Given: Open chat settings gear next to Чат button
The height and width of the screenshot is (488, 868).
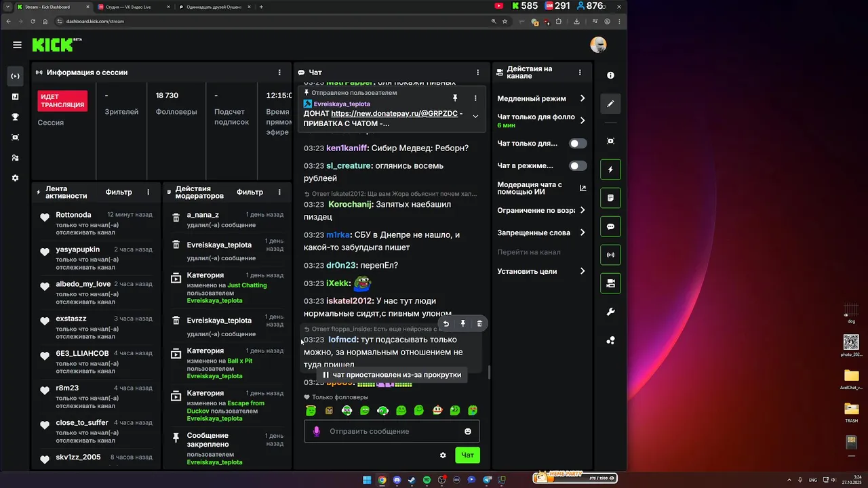Looking at the screenshot, I should (443, 455).
